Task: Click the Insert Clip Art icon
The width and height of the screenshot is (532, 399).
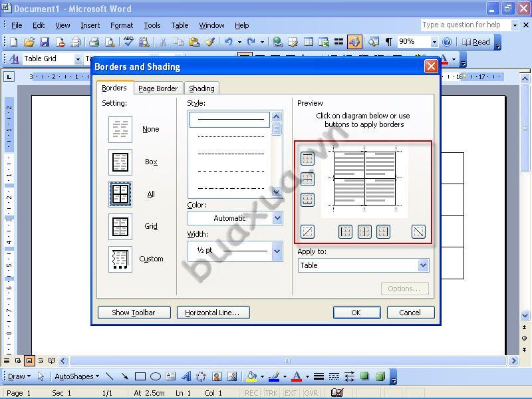Action: (217, 376)
